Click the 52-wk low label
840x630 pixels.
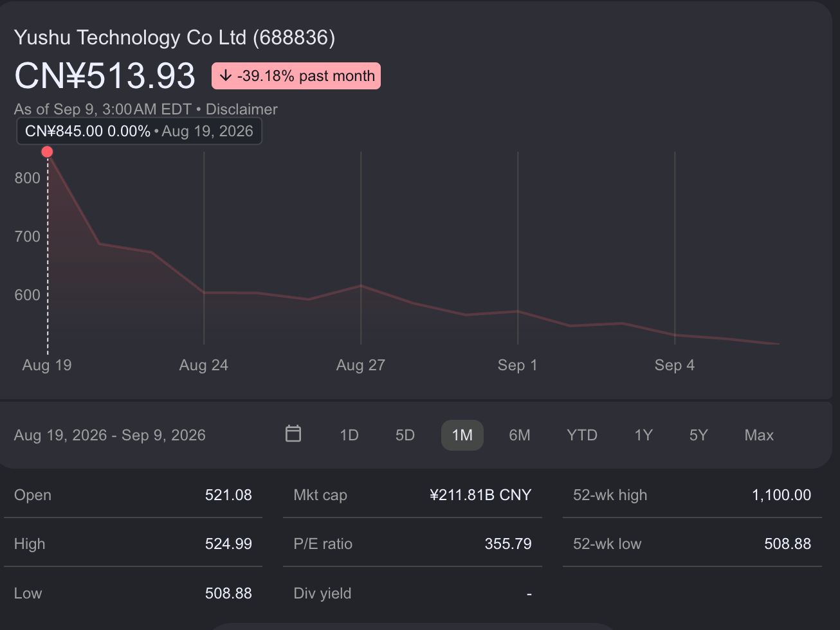tap(607, 544)
